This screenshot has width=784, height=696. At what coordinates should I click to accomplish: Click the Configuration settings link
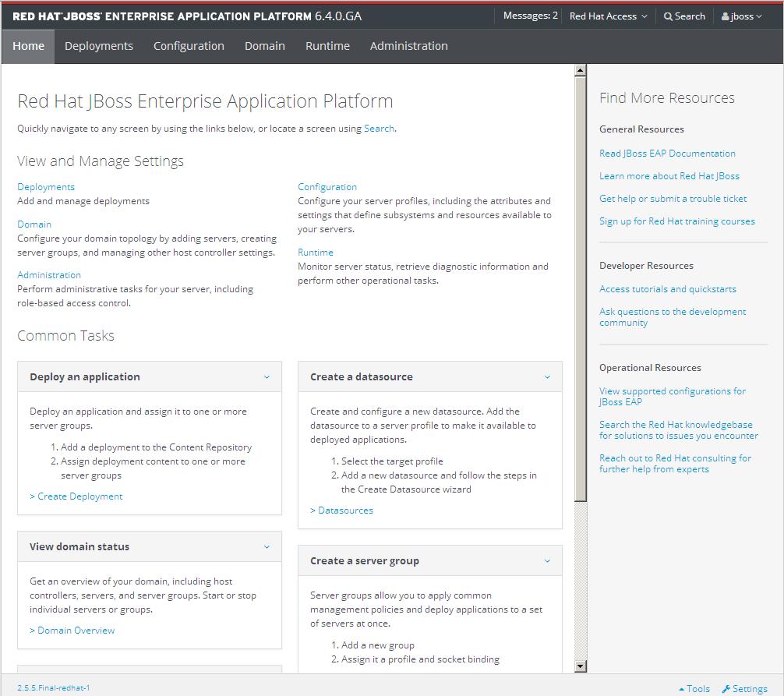327,187
